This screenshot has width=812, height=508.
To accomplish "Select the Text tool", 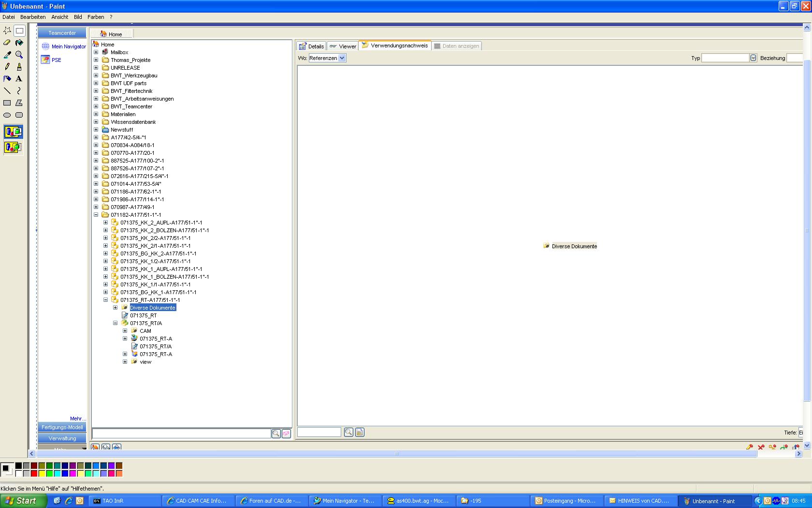I will [x=19, y=79].
